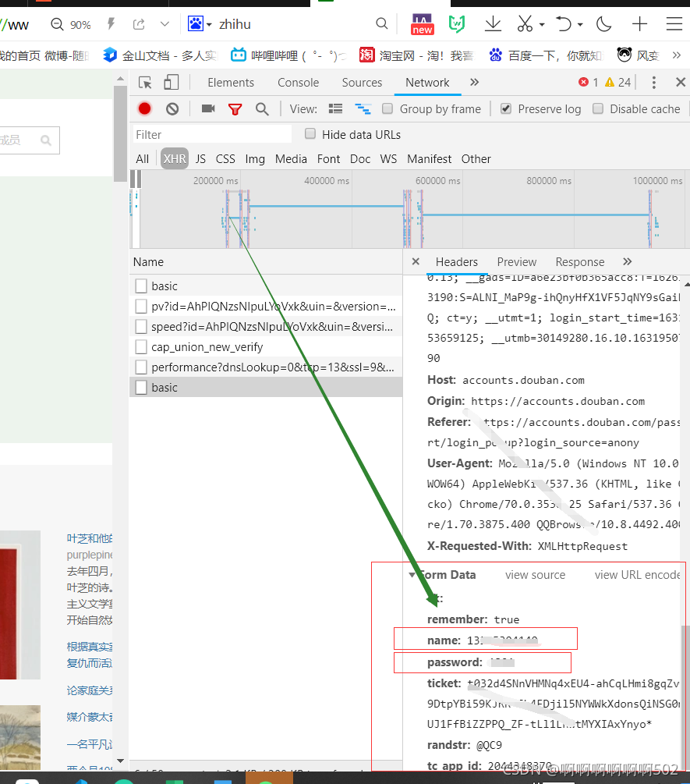Open the Preview details tab
This screenshot has width=690, height=784.
click(x=517, y=262)
